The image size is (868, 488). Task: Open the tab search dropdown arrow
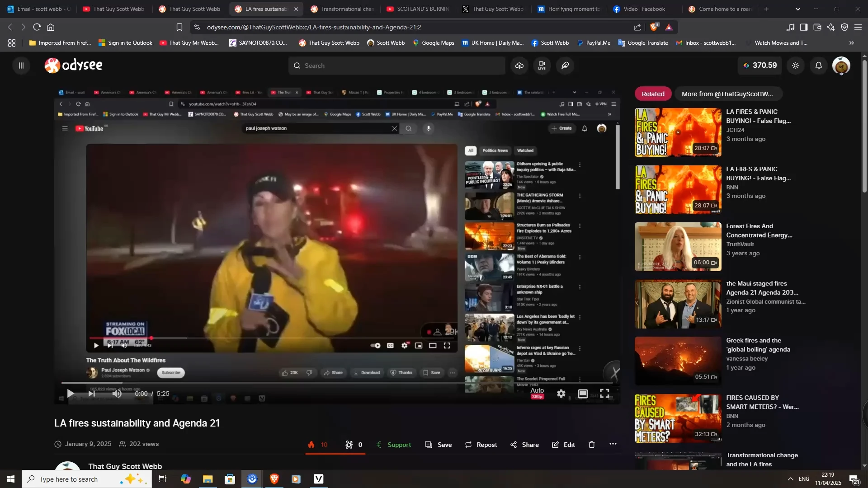797,9
